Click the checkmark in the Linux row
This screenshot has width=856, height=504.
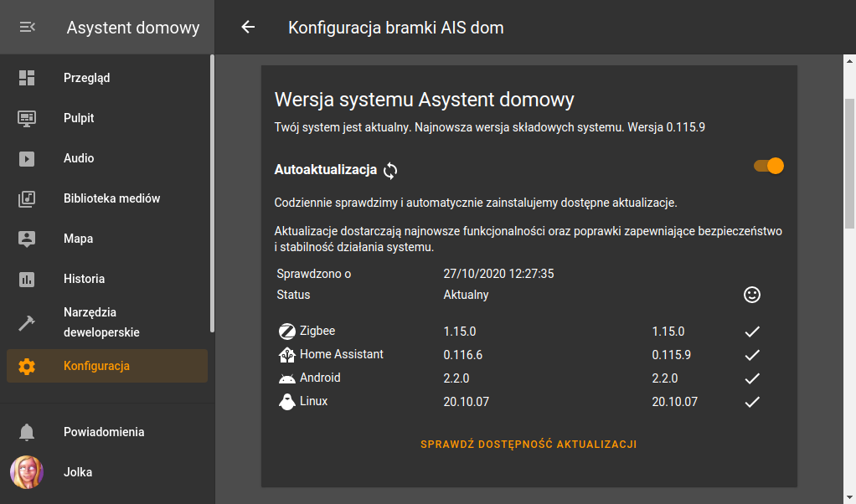(x=752, y=402)
